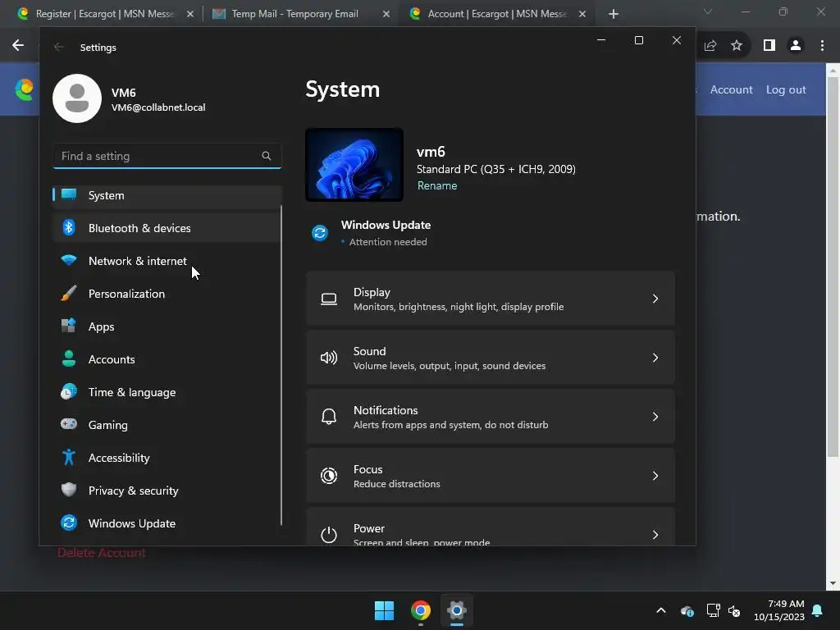Open Windows Update attention needed status
Screen dimensions: 840x630
(x=388, y=242)
